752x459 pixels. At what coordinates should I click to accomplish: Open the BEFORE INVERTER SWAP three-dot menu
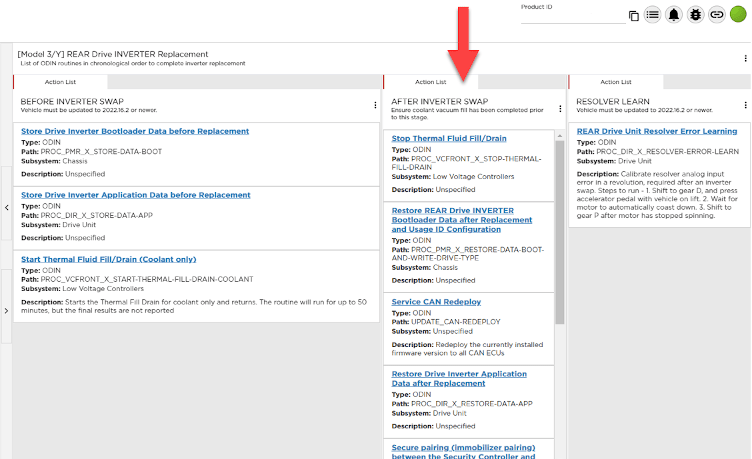pos(375,105)
